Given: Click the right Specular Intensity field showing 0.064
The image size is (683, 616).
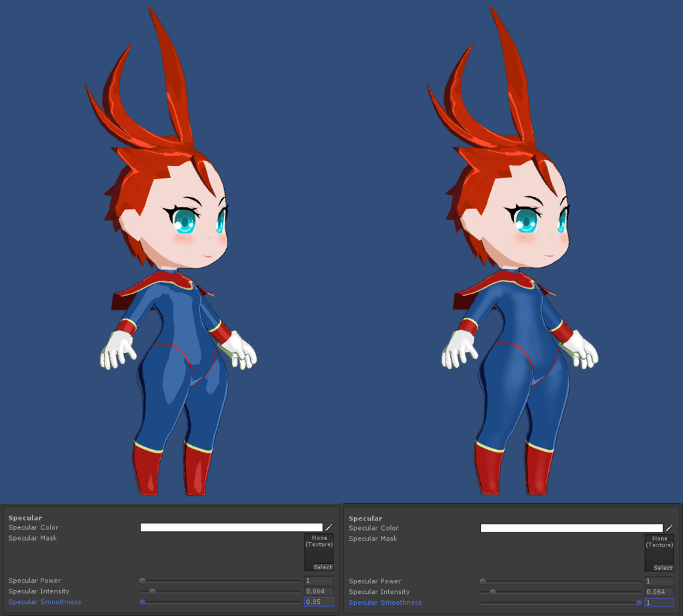Looking at the screenshot, I should pos(659,591).
